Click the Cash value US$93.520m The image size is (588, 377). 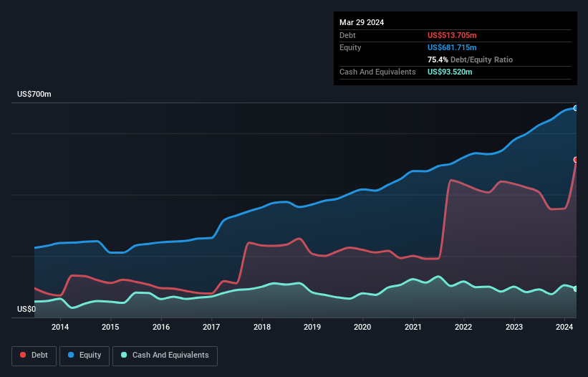[x=450, y=72]
